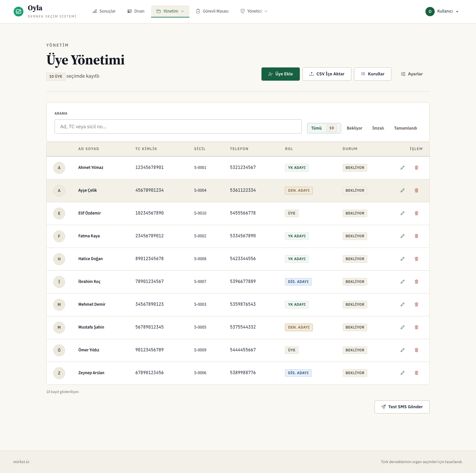Image resolution: width=476 pixels, height=473 pixels.
Task: Open the Kurullar button
Action: pyautogui.click(x=373, y=74)
